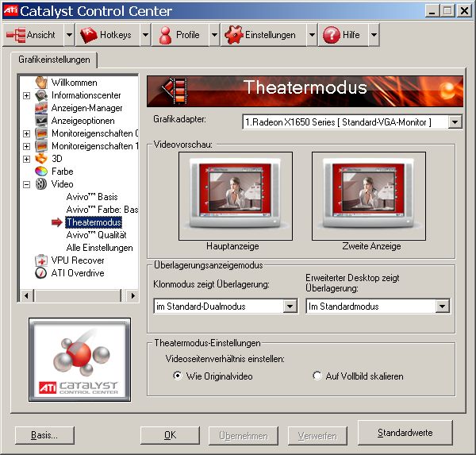Viewport: 476px width, 455px height.
Task: Click the Basis... button
Action: click(44, 435)
